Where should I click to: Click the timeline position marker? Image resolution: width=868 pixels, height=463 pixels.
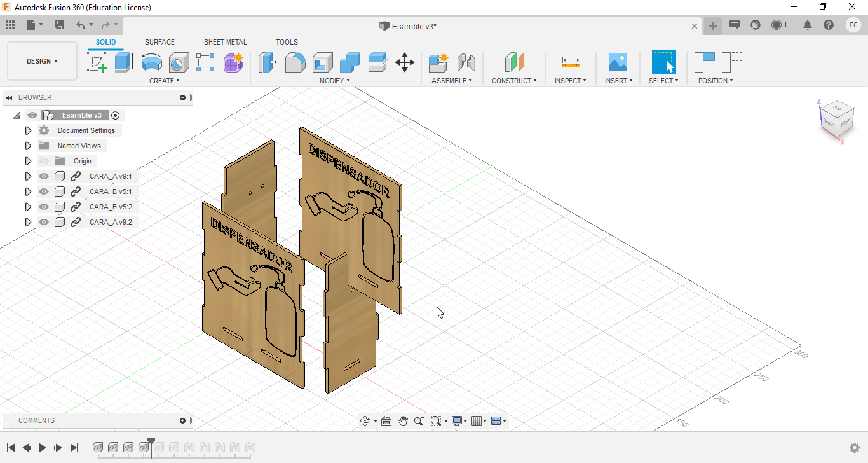click(x=151, y=442)
